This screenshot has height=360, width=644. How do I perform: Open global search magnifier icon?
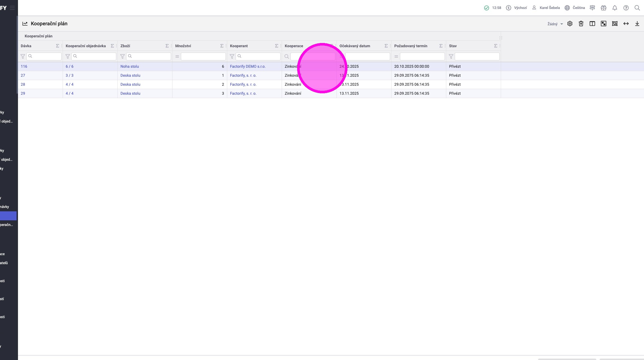[x=637, y=8]
